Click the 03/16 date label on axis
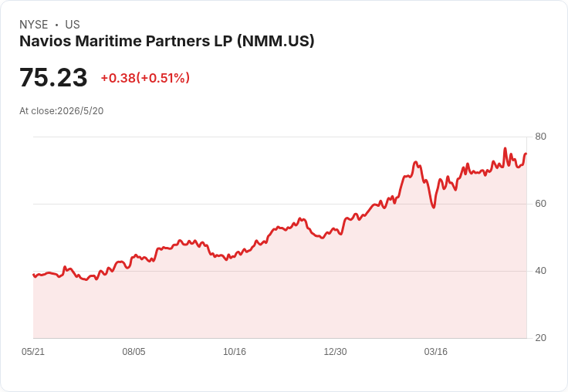 [436, 351]
